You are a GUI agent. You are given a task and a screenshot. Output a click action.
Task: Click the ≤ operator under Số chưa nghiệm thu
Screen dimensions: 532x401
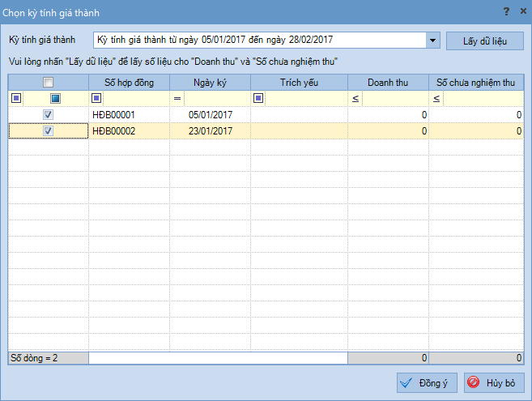[x=436, y=98]
